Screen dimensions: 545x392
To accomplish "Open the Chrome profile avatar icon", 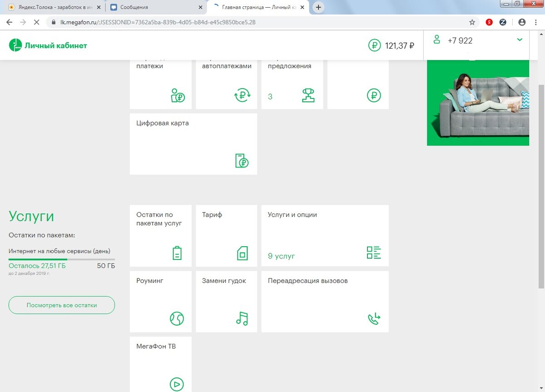I will (x=522, y=22).
